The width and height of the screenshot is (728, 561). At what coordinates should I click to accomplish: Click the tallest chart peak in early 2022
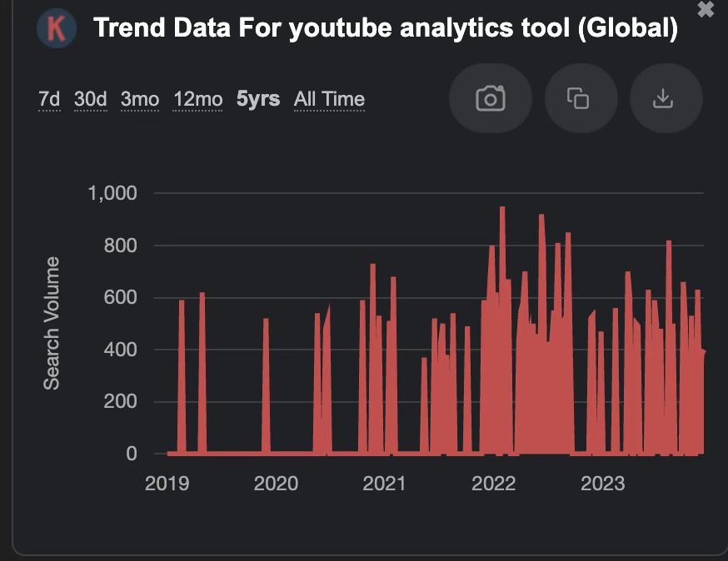pos(502,209)
